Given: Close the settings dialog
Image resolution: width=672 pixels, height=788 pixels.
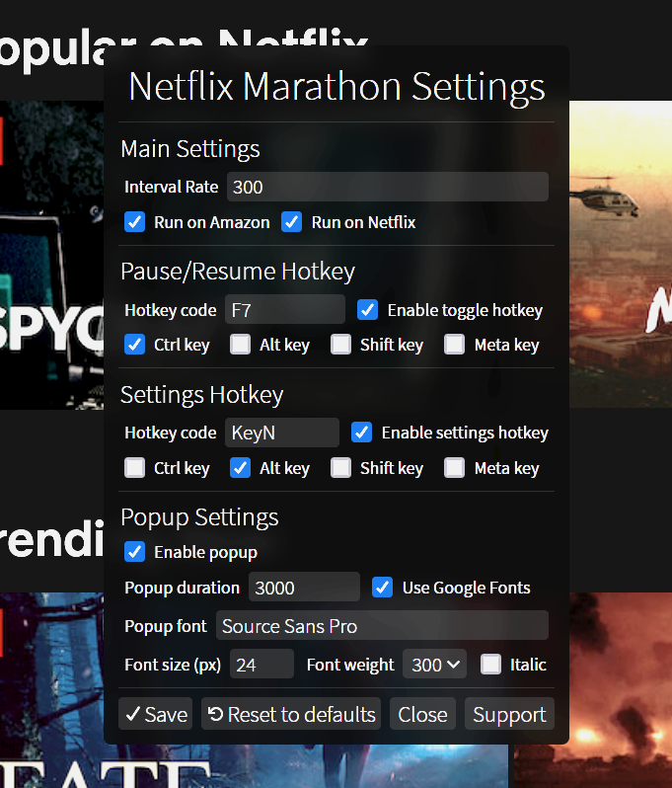Looking at the screenshot, I should (422, 714).
